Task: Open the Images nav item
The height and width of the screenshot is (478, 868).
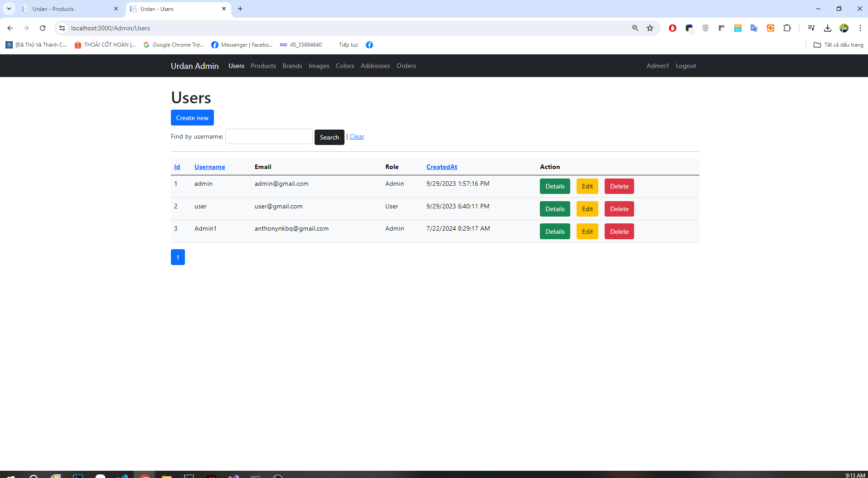Action: pos(319,66)
